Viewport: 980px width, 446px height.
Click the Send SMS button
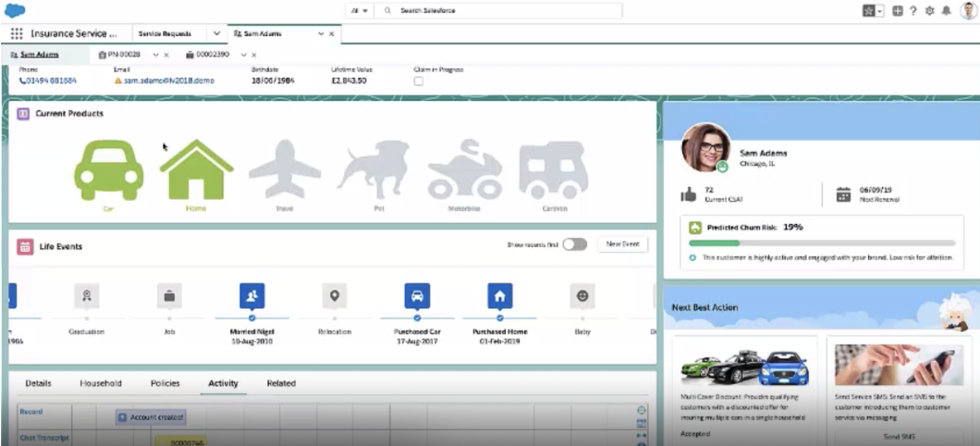click(x=900, y=438)
